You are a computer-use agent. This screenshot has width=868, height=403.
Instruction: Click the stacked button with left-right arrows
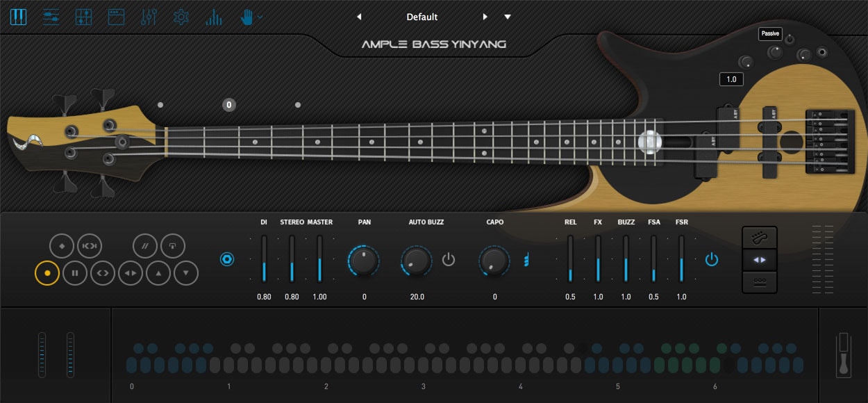tap(760, 260)
